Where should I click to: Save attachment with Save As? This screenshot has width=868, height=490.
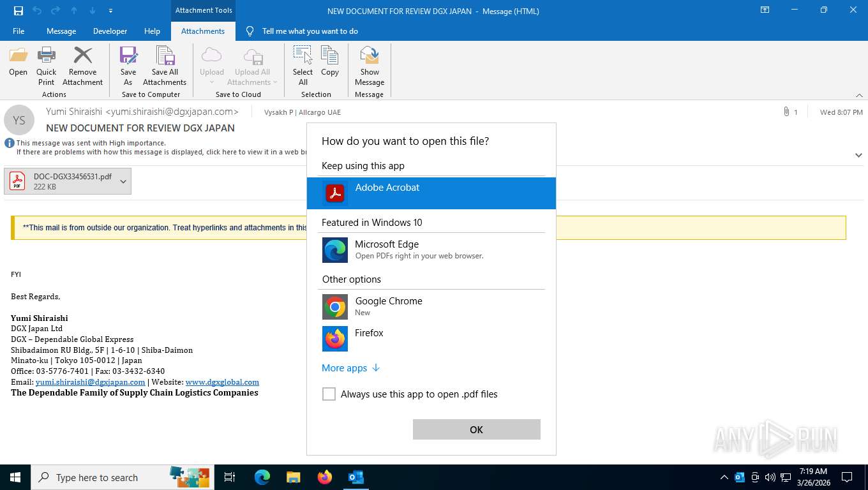tap(128, 66)
